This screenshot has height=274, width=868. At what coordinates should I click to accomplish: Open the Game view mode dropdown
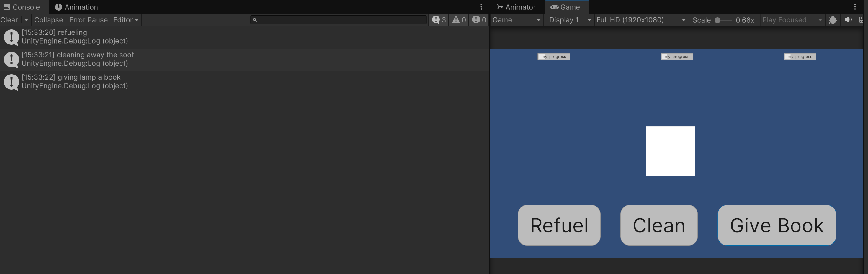pos(516,20)
